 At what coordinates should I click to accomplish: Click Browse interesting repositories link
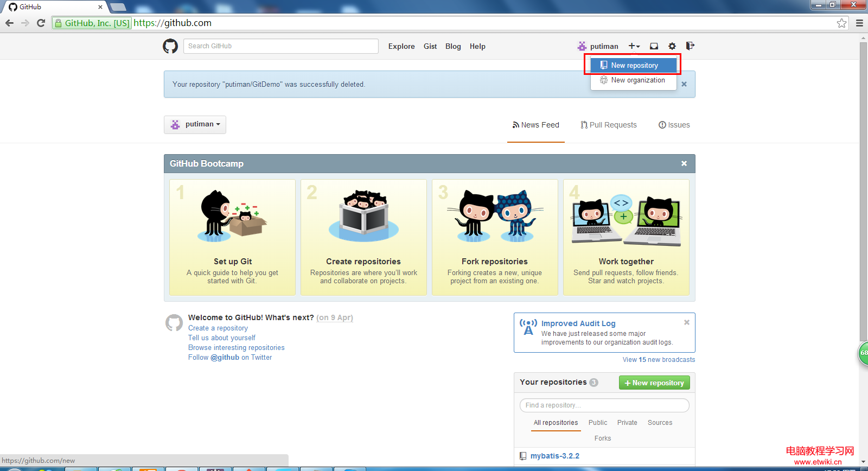pyautogui.click(x=236, y=348)
